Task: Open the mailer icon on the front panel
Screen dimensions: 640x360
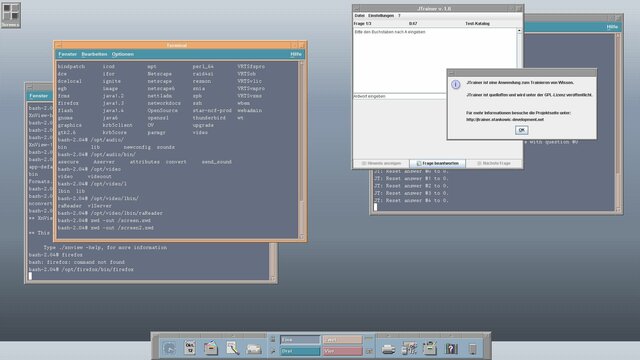Action: pyautogui.click(x=253, y=349)
